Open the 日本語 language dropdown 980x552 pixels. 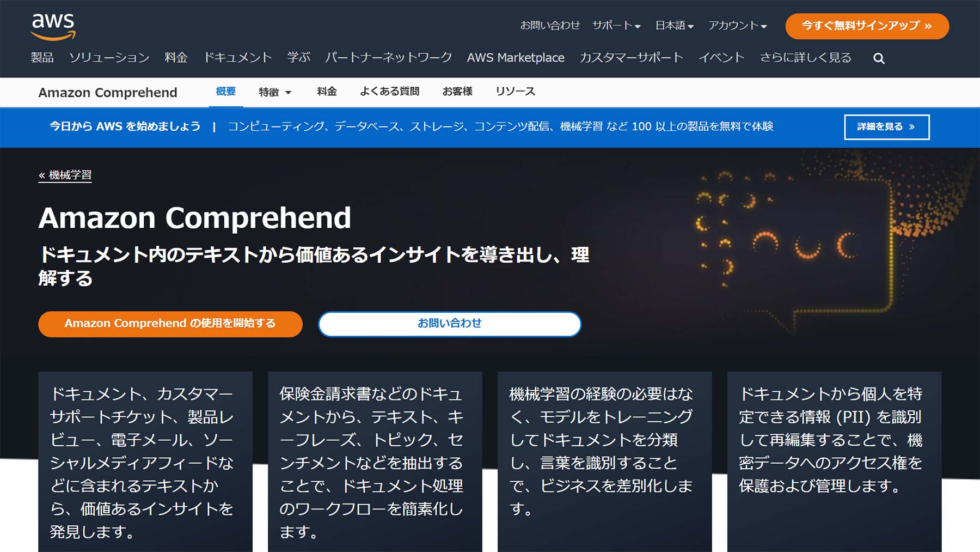pos(674,26)
